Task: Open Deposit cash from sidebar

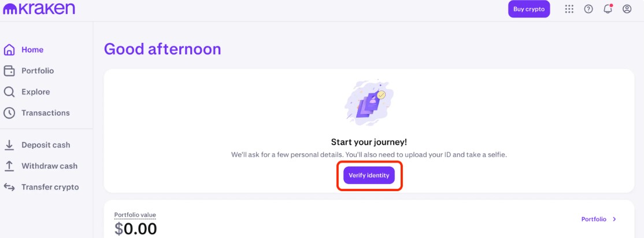Action: tap(46, 145)
